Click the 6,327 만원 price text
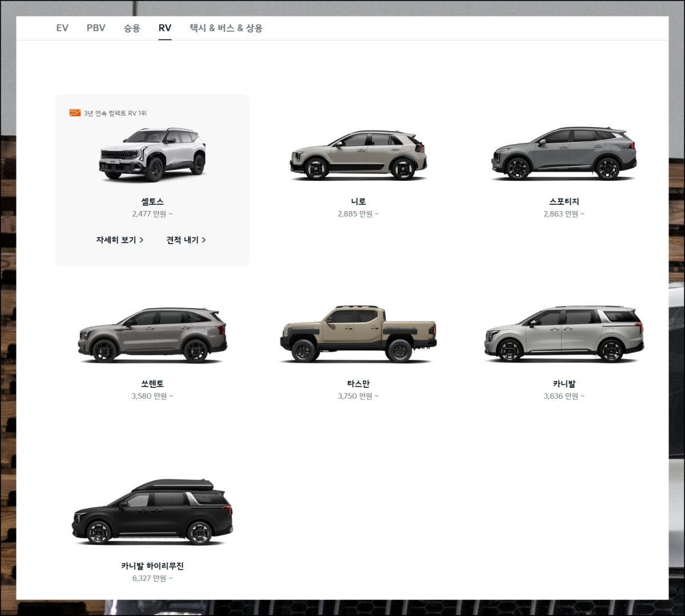Image resolution: width=685 pixels, height=616 pixels. tap(152, 578)
